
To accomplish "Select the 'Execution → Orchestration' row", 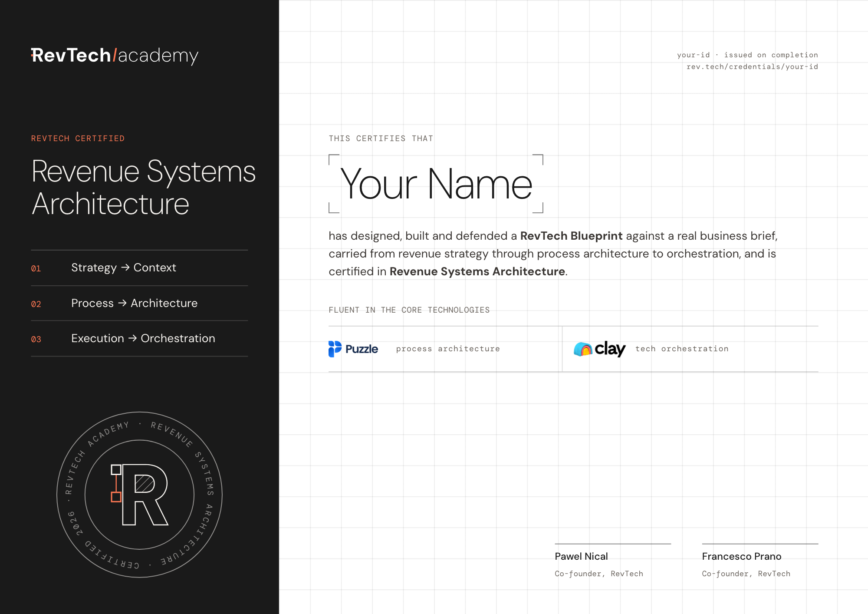I will point(139,339).
